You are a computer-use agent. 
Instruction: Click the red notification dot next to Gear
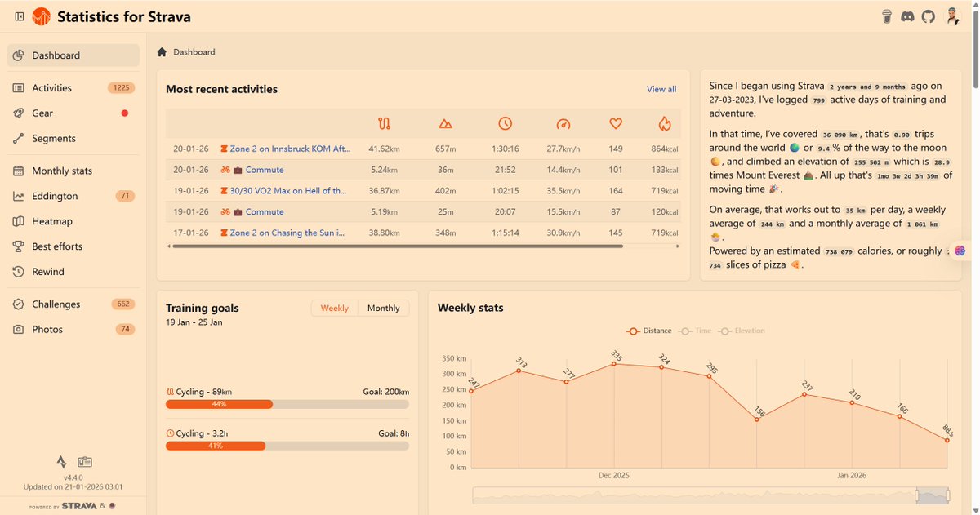point(125,113)
